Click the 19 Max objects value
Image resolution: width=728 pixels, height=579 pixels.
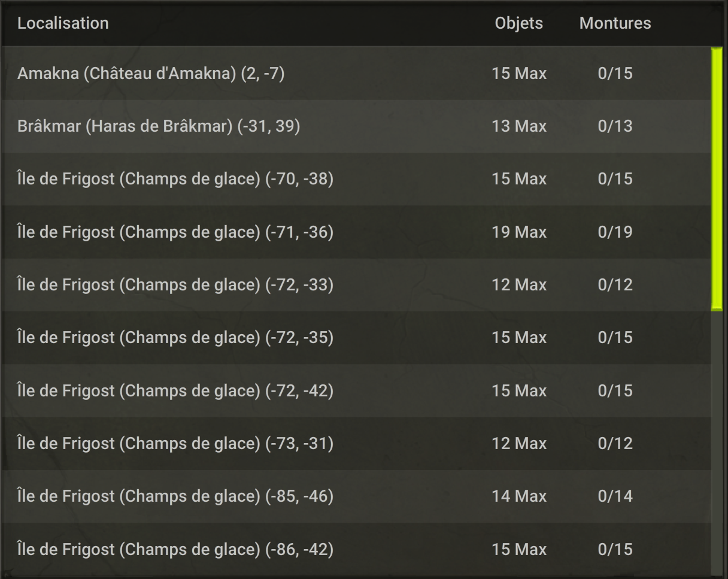[519, 232]
